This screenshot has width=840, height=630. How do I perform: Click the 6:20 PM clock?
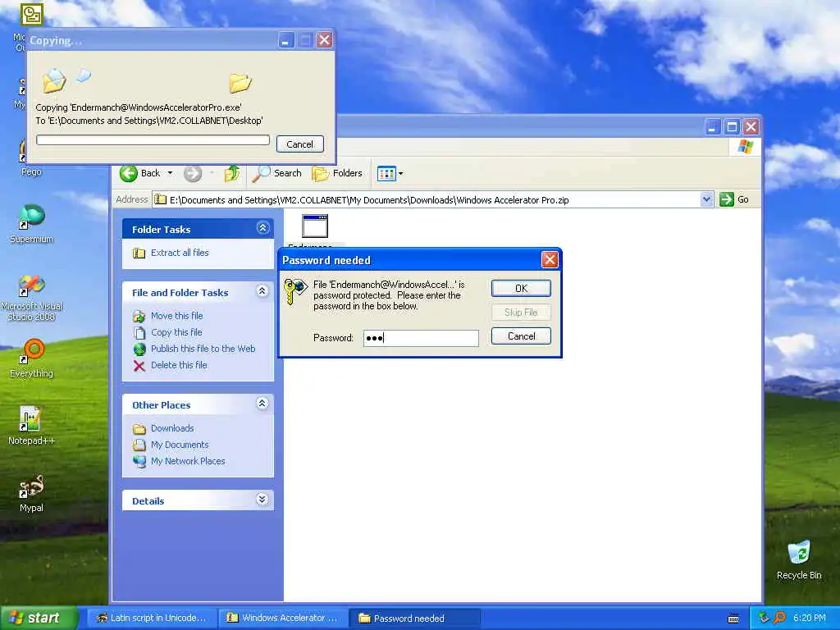click(x=810, y=618)
